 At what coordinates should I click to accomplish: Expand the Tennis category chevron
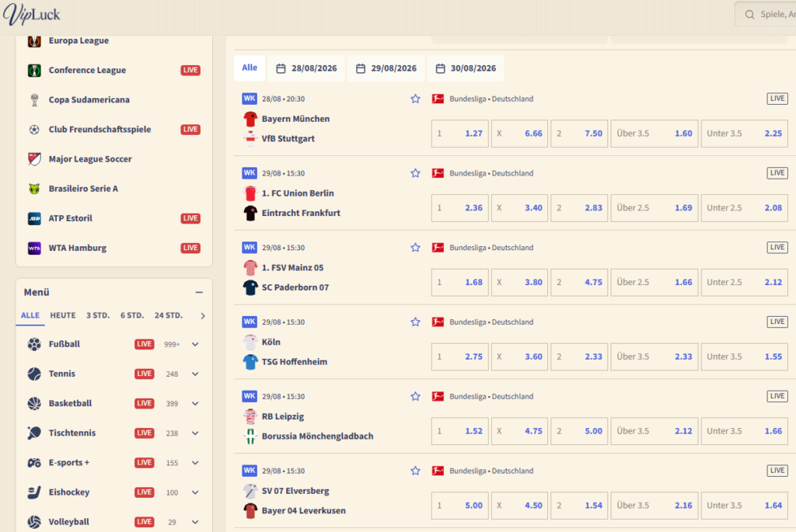click(195, 374)
